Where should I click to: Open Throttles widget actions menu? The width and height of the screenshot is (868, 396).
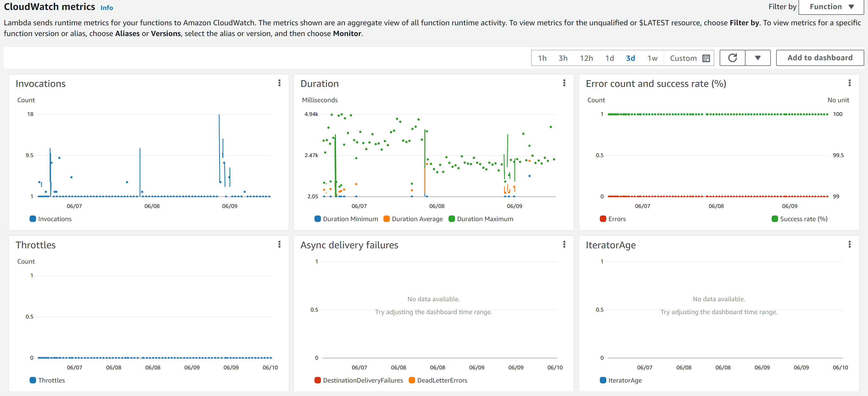pyautogui.click(x=279, y=245)
